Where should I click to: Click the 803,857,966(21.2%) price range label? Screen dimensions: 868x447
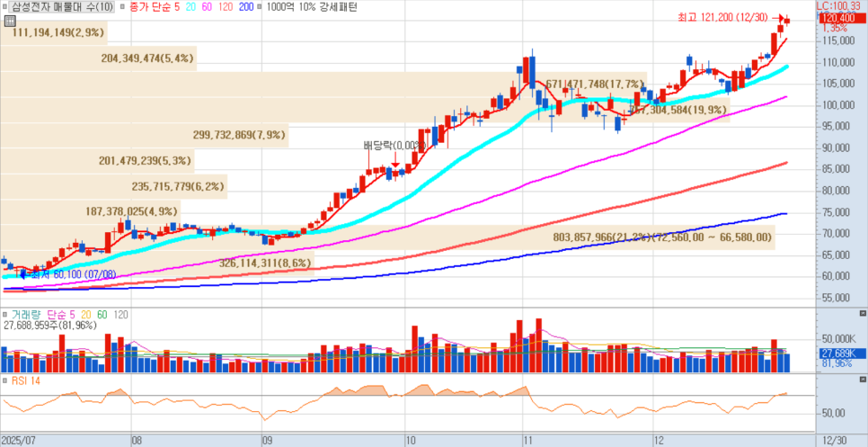[662, 237]
